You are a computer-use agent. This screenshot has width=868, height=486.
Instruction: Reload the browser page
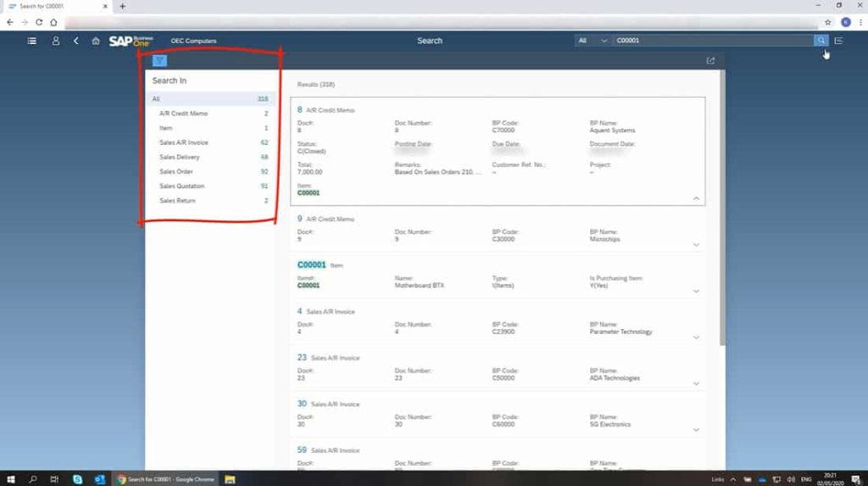[x=39, y=22]
